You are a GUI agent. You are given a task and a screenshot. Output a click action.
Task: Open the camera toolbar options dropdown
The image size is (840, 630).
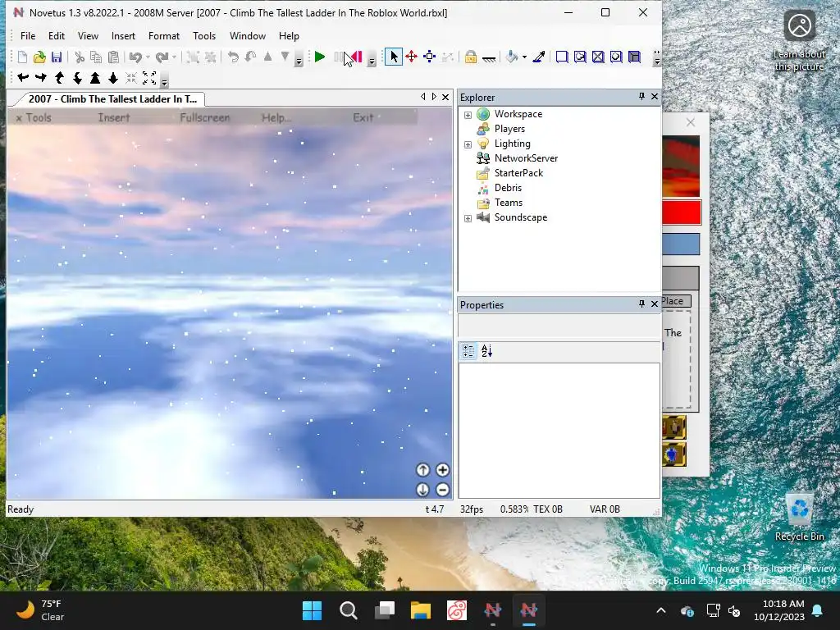[165, 81]
